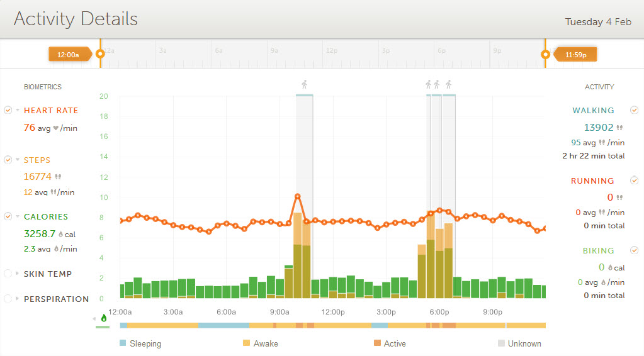Click the footsteps icon beside 16774 steps
This screenshot has height=356, width=644.
(x=59, y=177)
